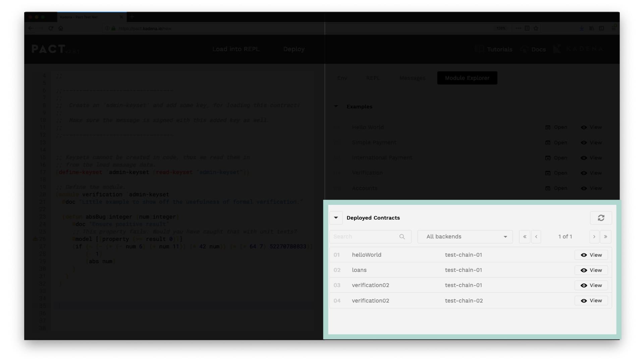
Task: Open the Tutorials link
Action: point(493,49)
